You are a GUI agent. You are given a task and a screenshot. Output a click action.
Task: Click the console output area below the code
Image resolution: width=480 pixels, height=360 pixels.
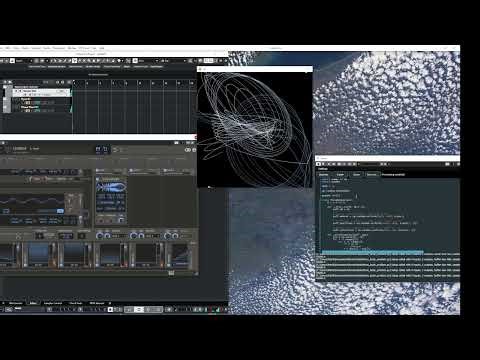pyautogui.click(x=388, y=267)
